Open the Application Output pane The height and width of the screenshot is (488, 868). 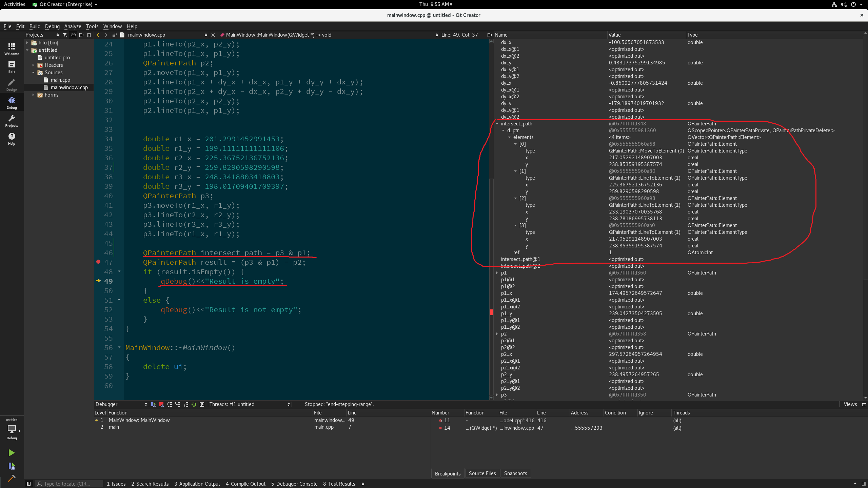pyautogui.click(x=197, y=484)
